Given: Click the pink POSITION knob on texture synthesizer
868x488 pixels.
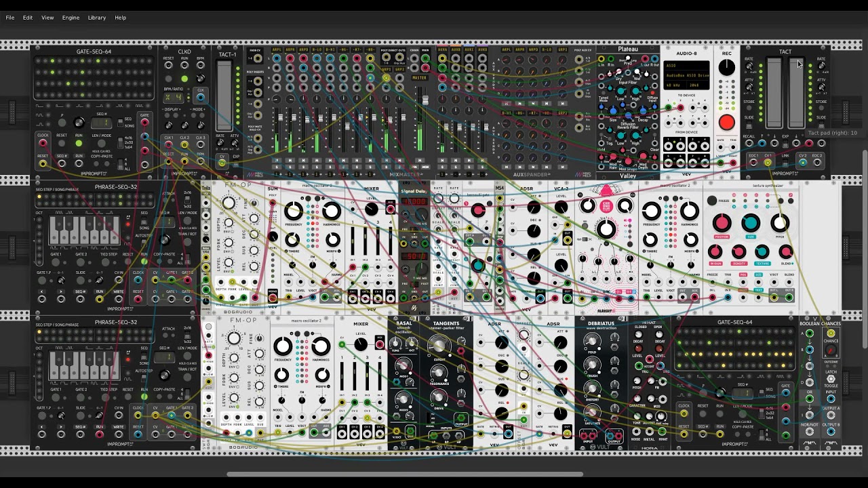Looking at the screenshot, I should click(x=722, y=224).
